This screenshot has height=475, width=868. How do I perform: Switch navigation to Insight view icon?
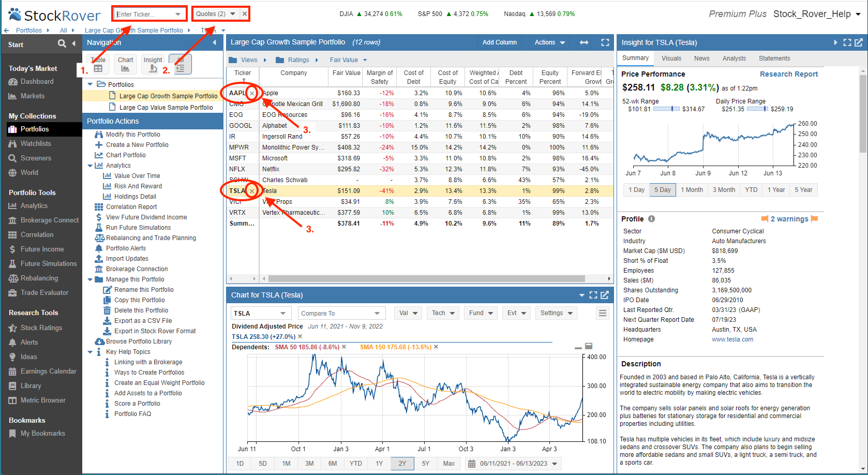click(x=153, y=64)
